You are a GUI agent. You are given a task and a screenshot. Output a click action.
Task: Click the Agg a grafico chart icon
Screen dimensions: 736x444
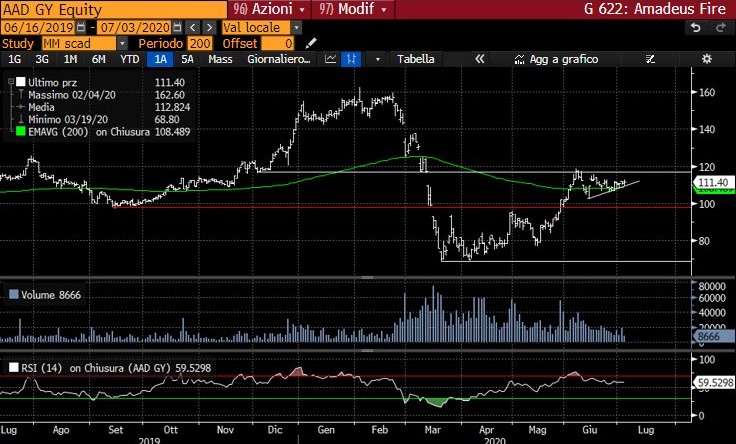(x=519, y=59)
